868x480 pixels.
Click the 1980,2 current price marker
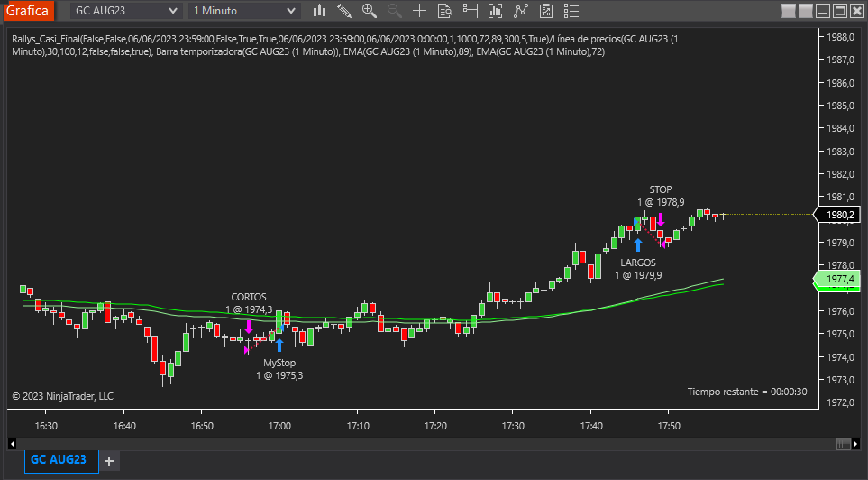click(x=836, y=215)
